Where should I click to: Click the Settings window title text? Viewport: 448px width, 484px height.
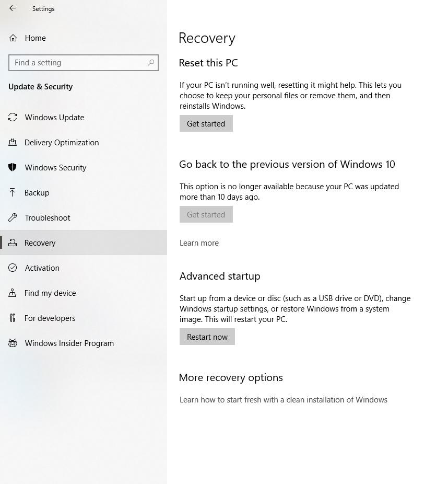(43, 9)
